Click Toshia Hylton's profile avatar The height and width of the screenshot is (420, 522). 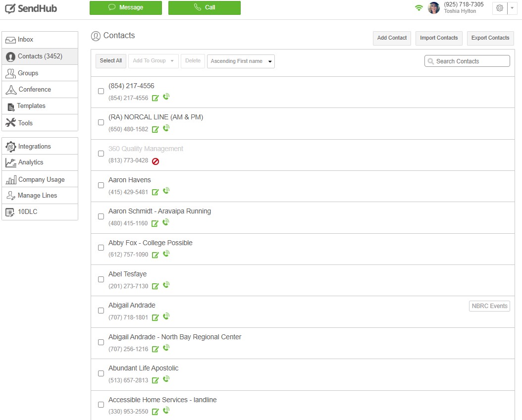pos(433,7)
